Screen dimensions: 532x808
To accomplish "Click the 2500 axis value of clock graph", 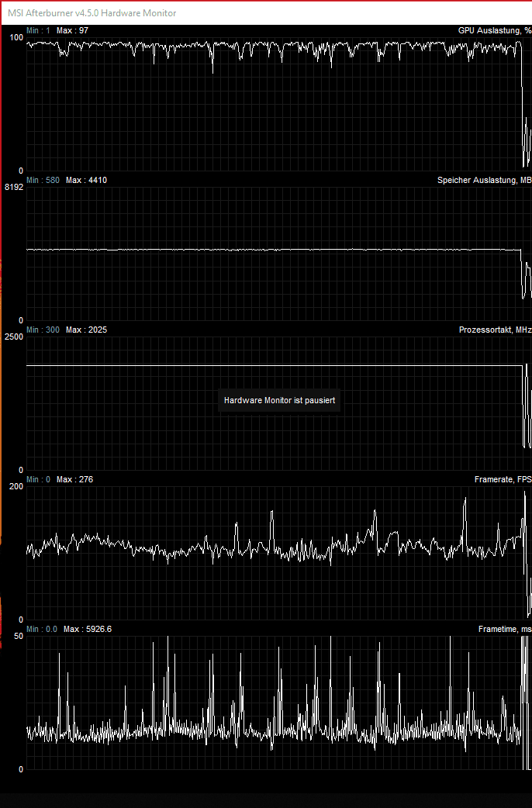I will pyautogui.click(x=14, y=337).
